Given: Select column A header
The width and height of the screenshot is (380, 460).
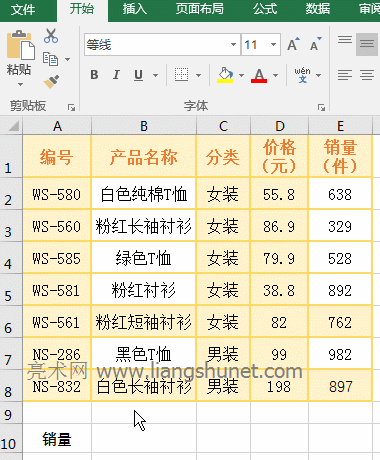Looking at the screenshot, I should [x=57, y=126].
